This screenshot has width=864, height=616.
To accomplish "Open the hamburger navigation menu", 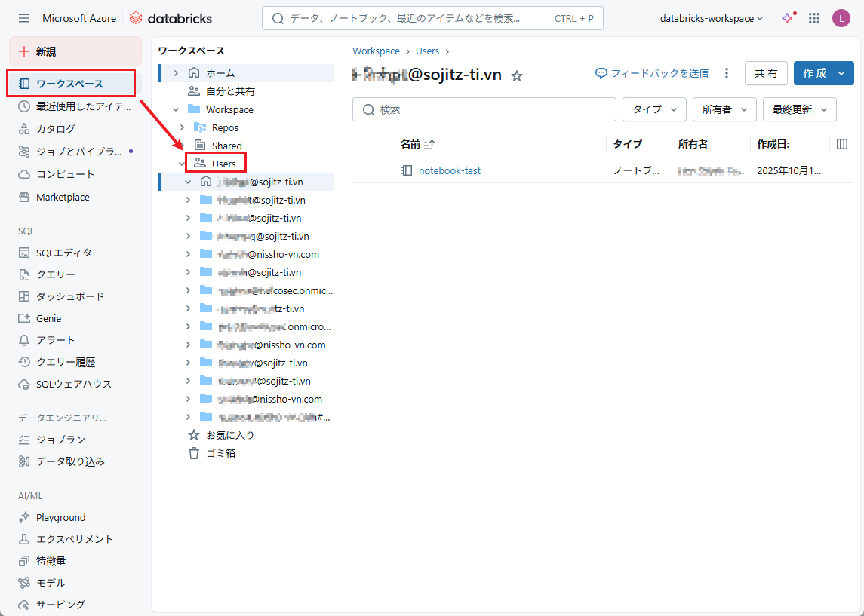I will [23, 18].
